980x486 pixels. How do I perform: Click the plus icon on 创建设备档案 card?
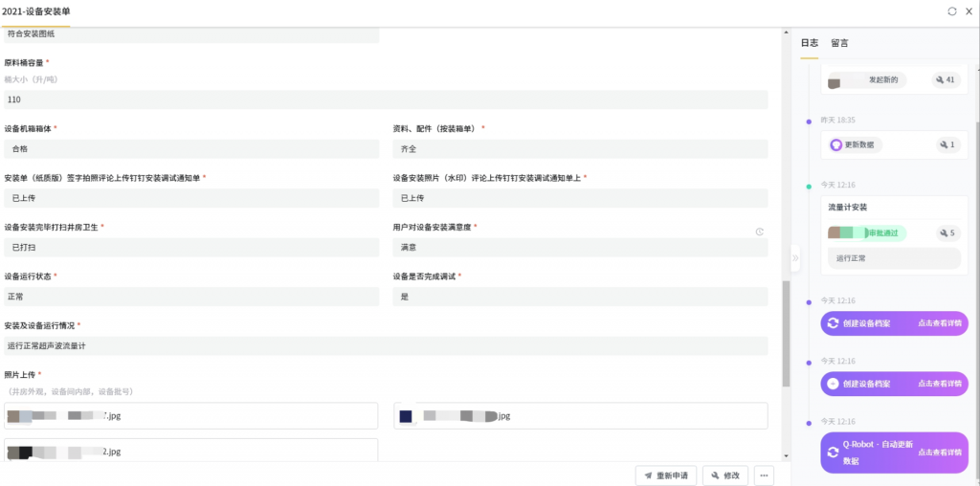[833, 384]
